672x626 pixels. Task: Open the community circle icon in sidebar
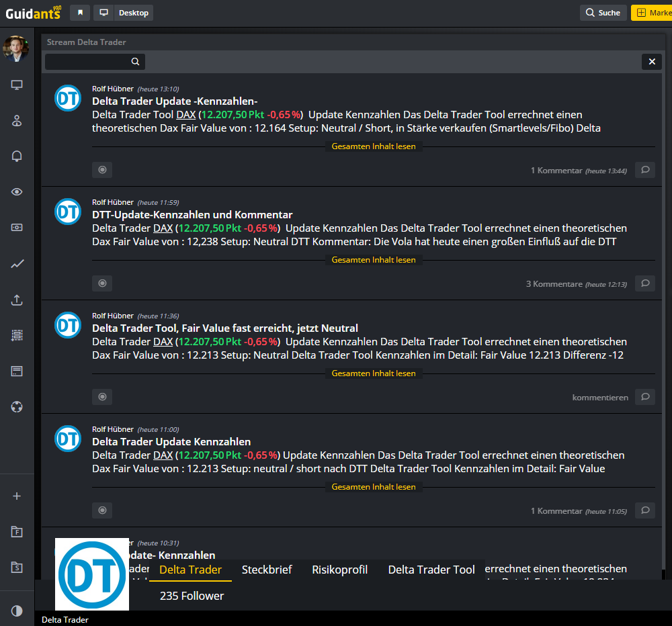[x=17, y=406]
